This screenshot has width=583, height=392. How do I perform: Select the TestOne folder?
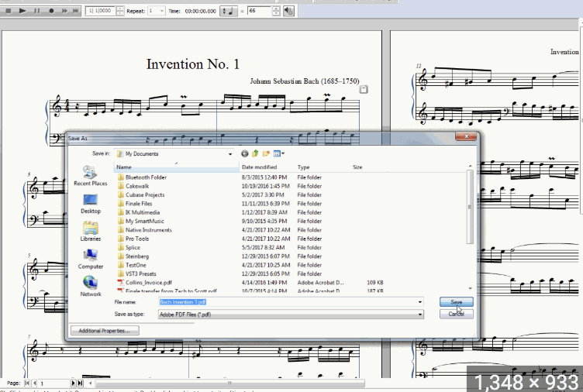pos(136,265)
